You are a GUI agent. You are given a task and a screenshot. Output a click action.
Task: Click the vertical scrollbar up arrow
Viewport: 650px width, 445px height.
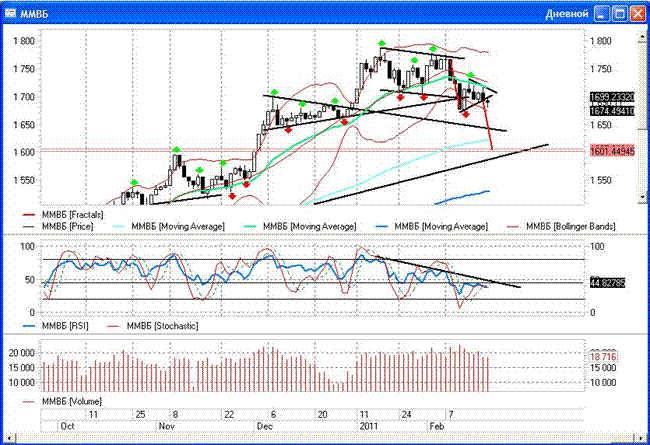[x=643, y=36]
